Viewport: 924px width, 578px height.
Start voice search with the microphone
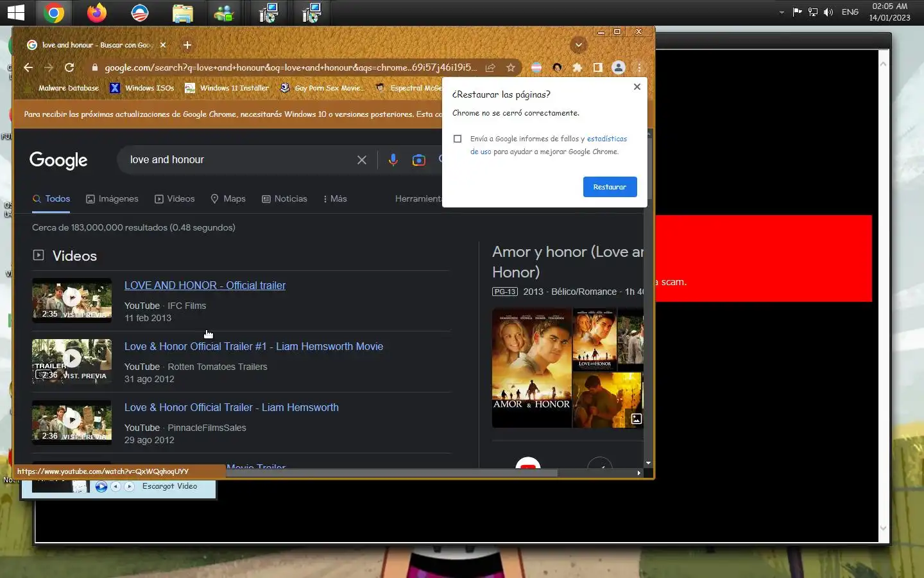(393, 160)
